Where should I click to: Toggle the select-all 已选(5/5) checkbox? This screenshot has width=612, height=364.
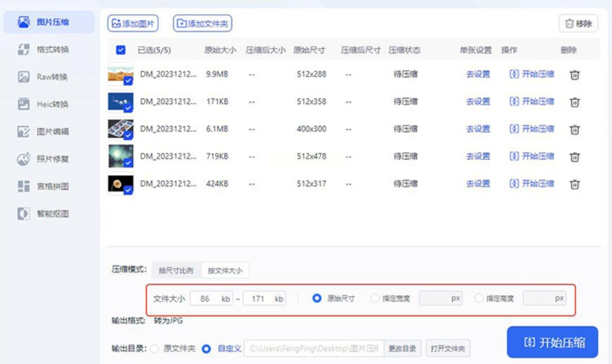click(121, 50)
